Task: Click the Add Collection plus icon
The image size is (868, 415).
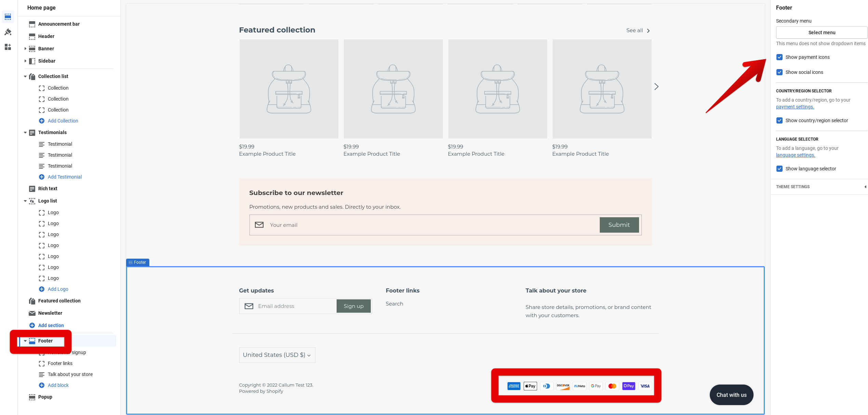Action: pyautogui.click(x=42, y=121)
